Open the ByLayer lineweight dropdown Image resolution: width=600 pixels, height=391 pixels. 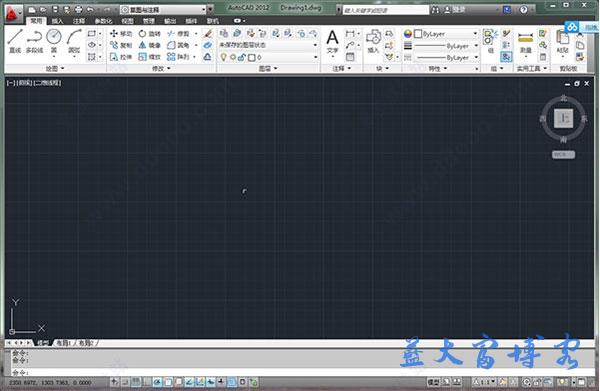[447, 46]
